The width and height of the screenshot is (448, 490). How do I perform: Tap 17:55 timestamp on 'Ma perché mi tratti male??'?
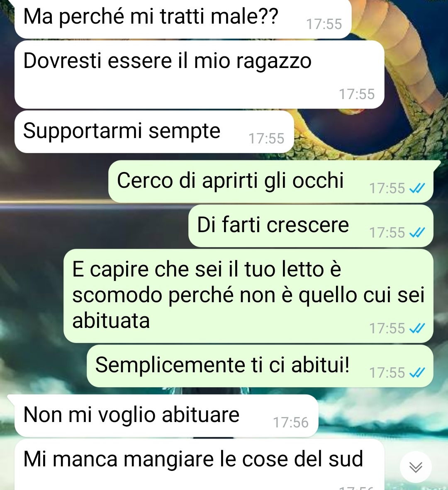tap(324, 24)
